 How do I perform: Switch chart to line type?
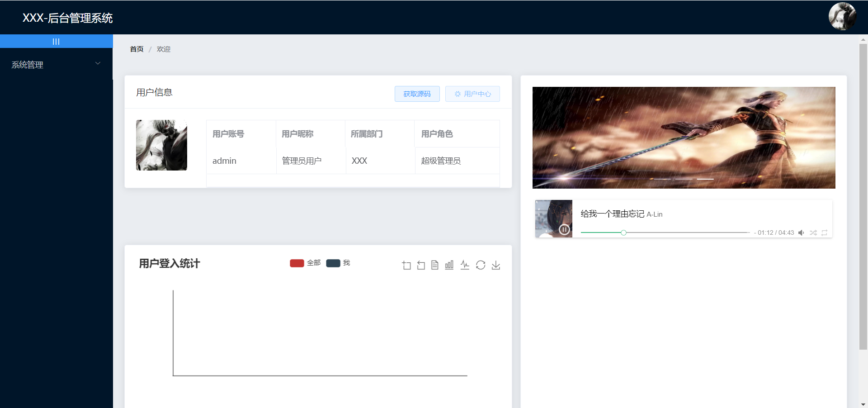pos(465,265)
